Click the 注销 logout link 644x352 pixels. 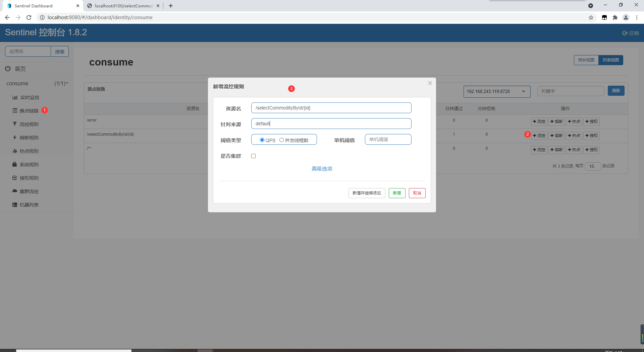point(631,33)
